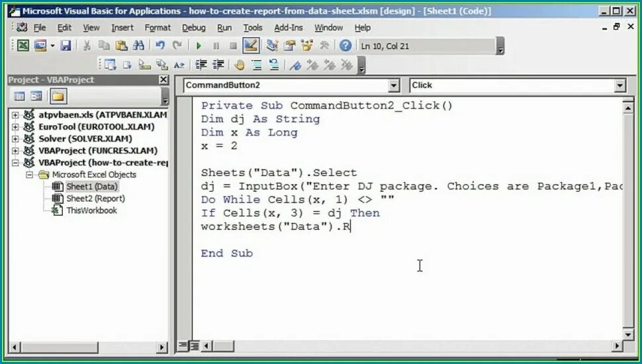Click the Clear All Bookmarks icon
The image size is (642, 364).
pyautogui.click(x=347, y=65)
